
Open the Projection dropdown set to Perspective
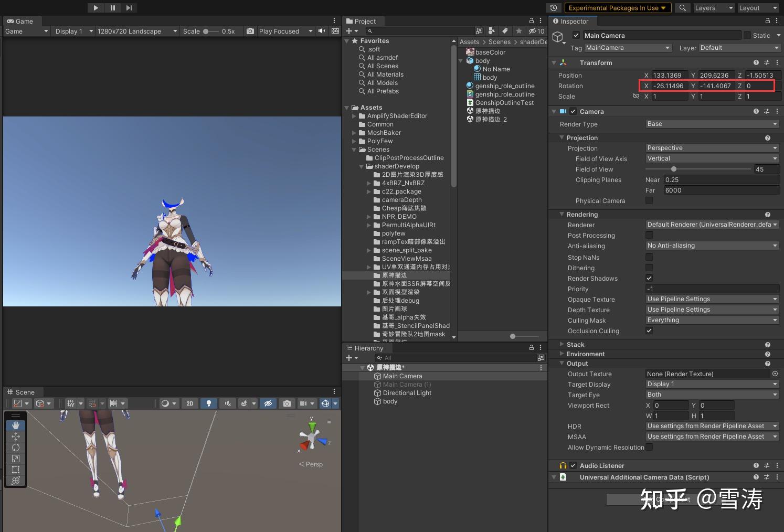[711, 147]
